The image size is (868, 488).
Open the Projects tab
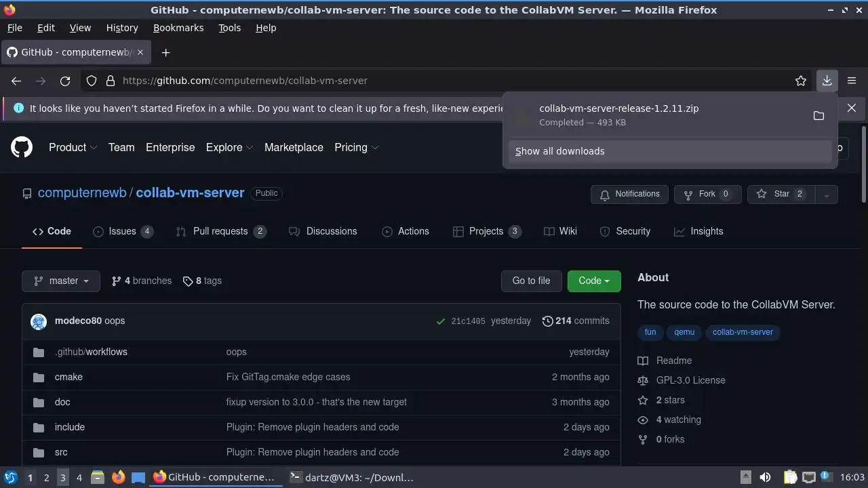486,231
